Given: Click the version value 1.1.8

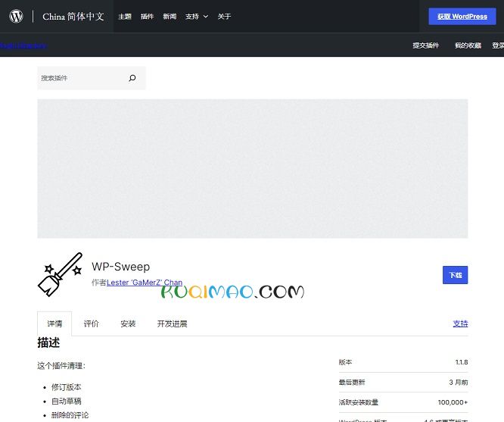Looking at the screenshot, I should (462, 362).
